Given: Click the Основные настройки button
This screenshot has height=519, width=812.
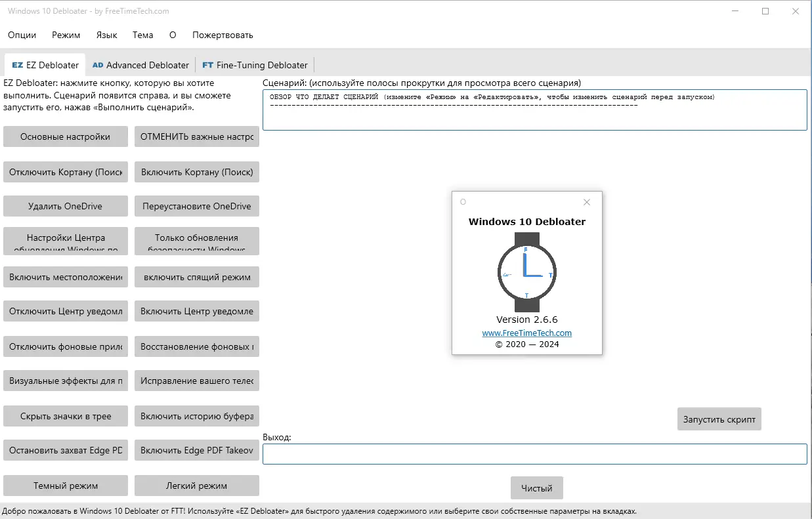Looking at the screenshot, I should coord(65,137).
